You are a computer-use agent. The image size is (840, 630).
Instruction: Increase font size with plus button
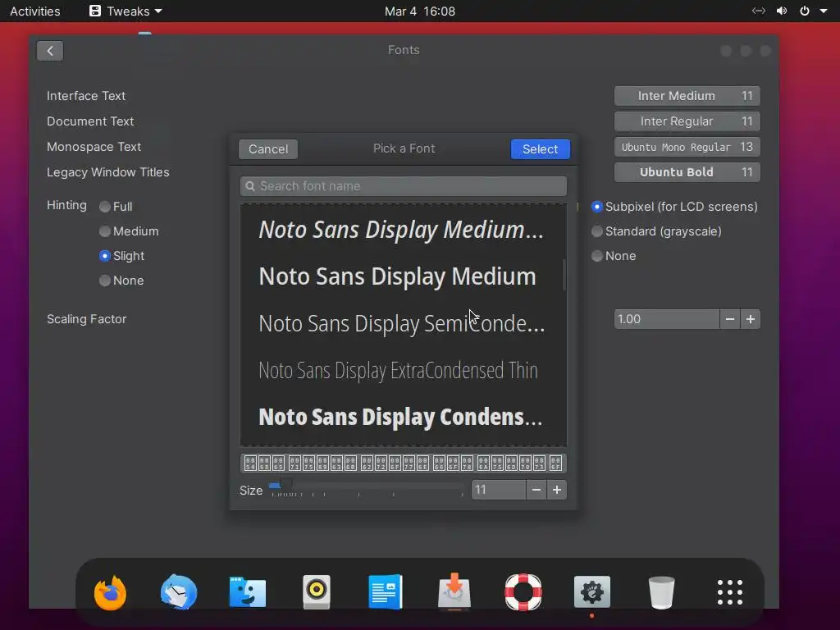(557, 490)
